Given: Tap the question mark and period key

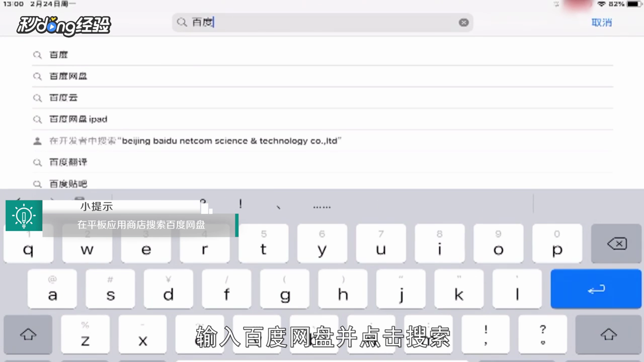Looking at the screenshot, I should click(543, 334).
